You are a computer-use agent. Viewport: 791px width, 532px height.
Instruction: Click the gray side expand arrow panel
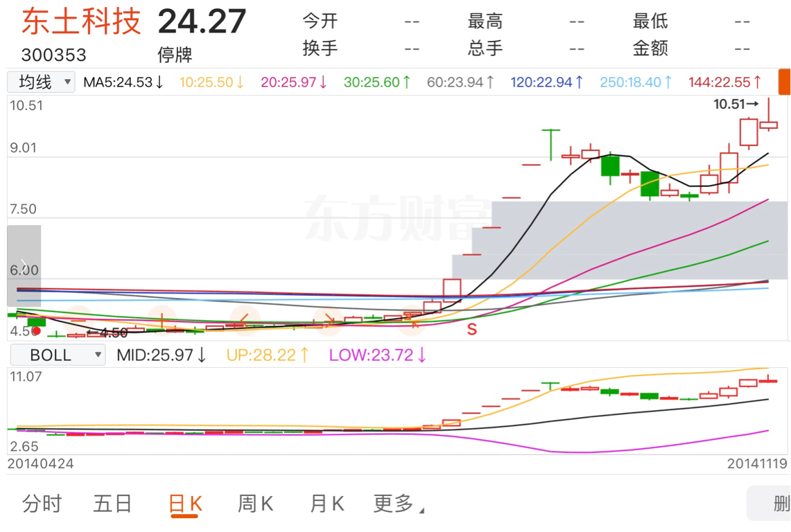pyautogui.click(x=24, y=266)
